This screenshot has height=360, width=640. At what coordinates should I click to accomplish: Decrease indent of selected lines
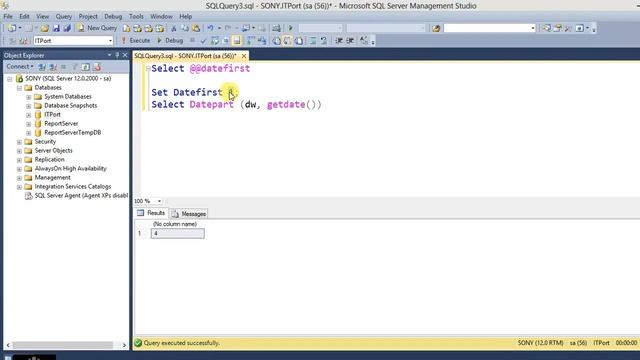[x=339, y=41]
